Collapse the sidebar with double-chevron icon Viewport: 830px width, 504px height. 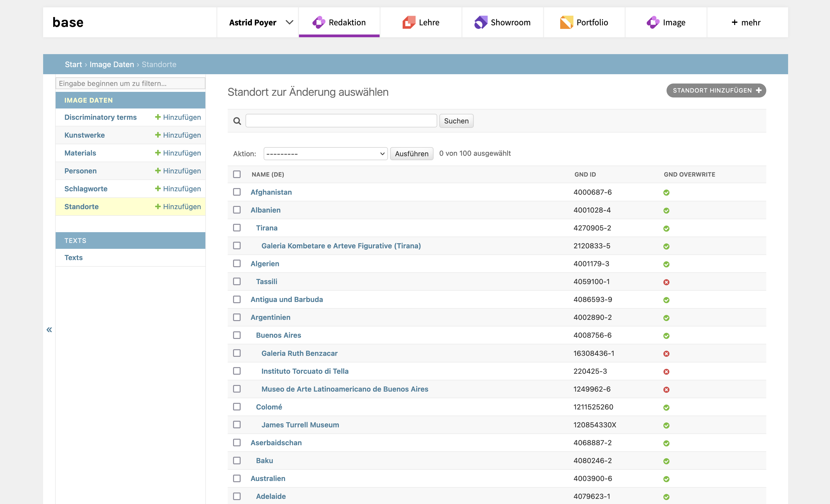tap(49, 330)
